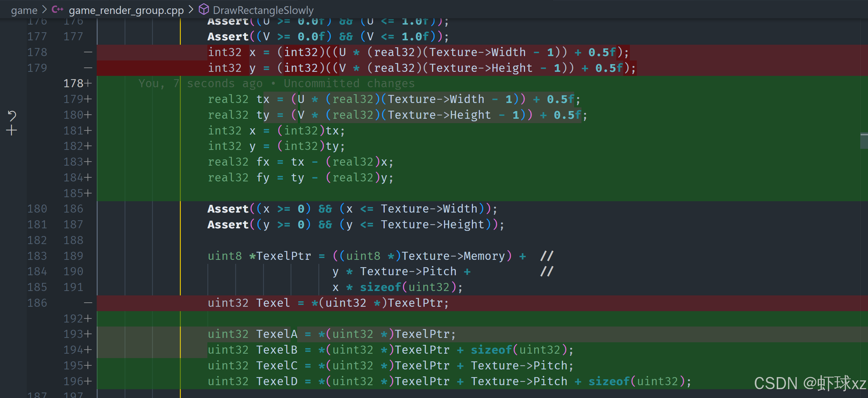Viewport: 868px width, 398px height.
Task: Click the TexelB declaration line
Action: click(391, 350)
